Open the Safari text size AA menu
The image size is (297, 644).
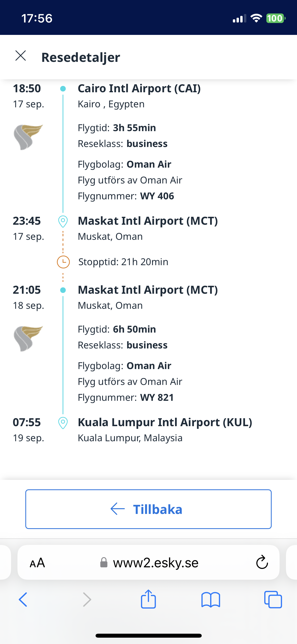pyautogui.click(x=37, y=563)
